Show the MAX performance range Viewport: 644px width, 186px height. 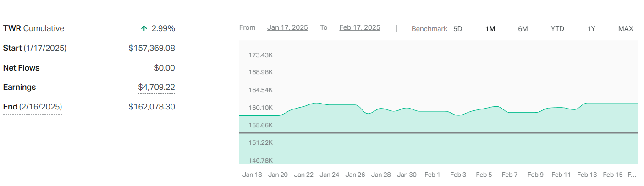[625, 29]
